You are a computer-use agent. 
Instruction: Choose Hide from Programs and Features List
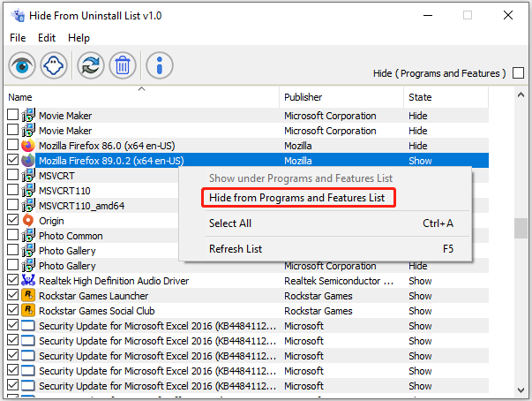[x=296, y=198]
